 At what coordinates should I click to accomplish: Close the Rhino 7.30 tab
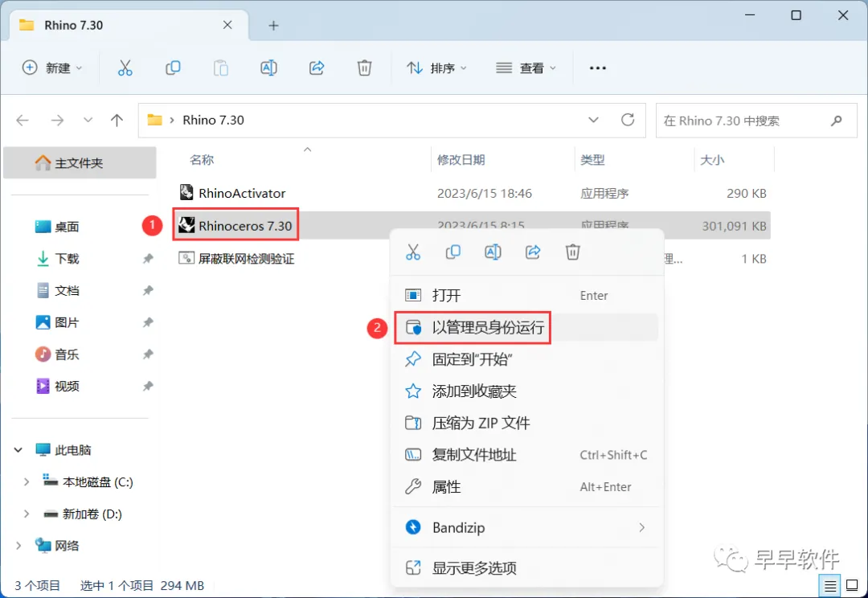227,25
